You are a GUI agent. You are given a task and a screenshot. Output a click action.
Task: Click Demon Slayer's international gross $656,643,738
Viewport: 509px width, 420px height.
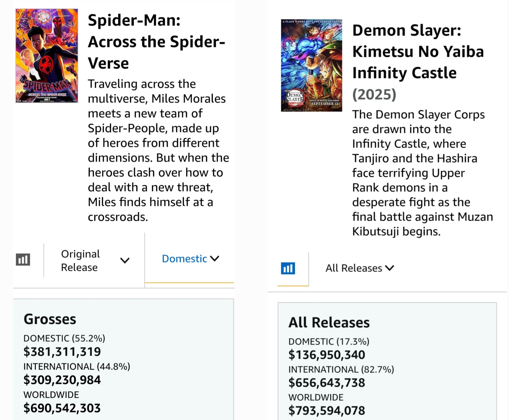click(327, 383)
